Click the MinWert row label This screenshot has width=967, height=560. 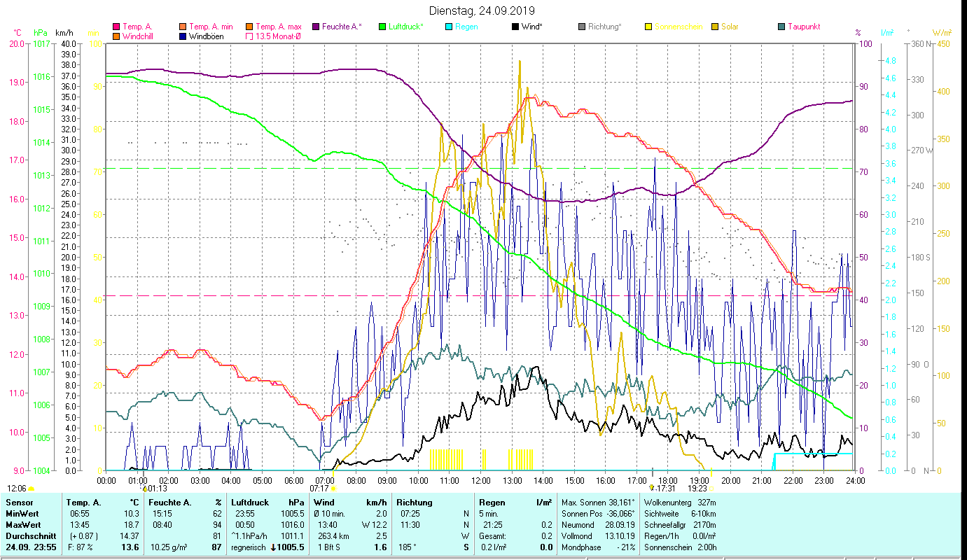pos(22,514)
